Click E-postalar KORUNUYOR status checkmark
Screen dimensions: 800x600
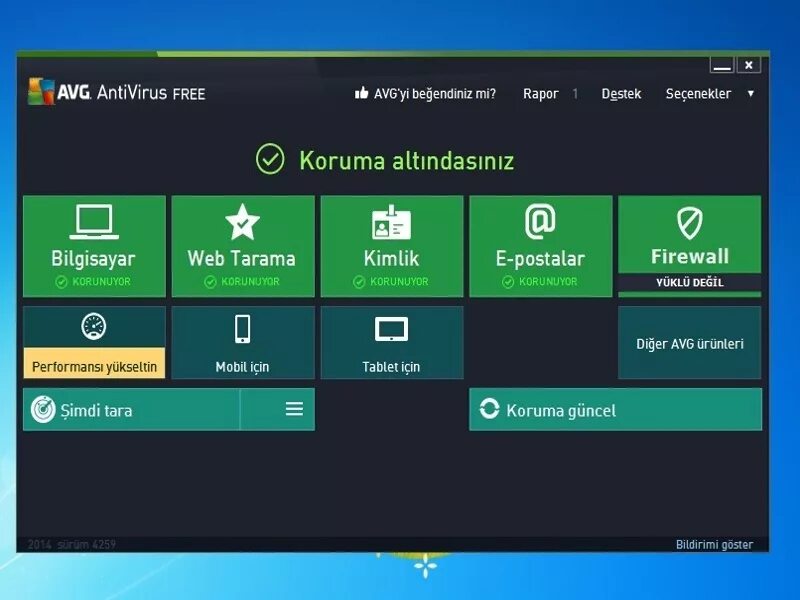click(508, 282)
